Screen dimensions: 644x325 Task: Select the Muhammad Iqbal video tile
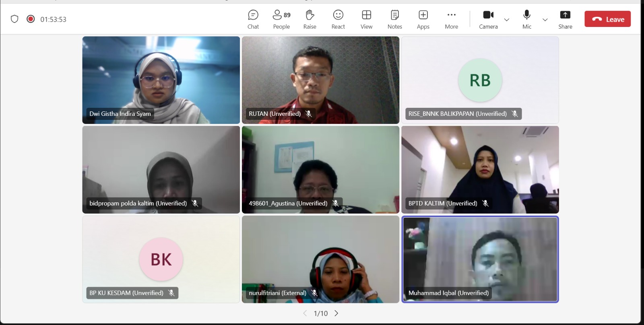click(480, 259)
